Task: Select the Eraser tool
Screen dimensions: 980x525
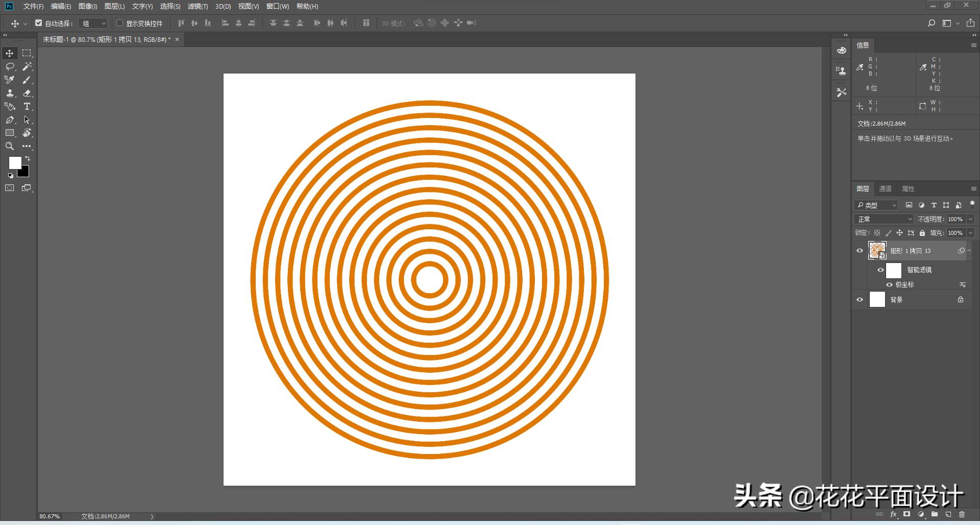Action: coord(27,93)
